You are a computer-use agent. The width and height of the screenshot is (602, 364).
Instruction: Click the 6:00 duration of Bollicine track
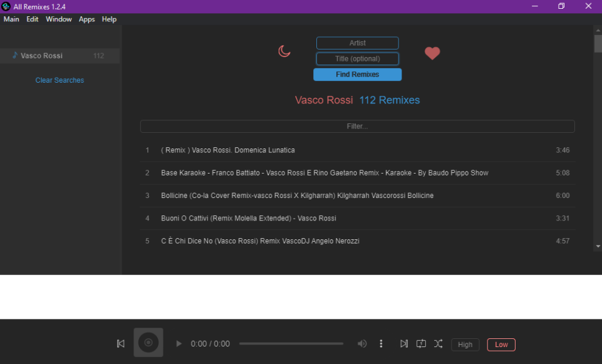(563, 195)
